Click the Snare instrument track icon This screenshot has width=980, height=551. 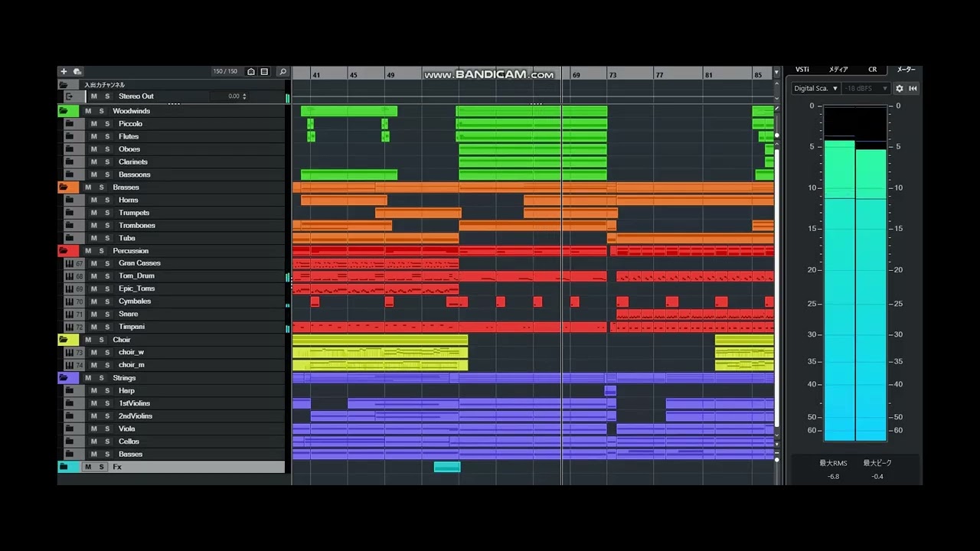coord(70,314)
